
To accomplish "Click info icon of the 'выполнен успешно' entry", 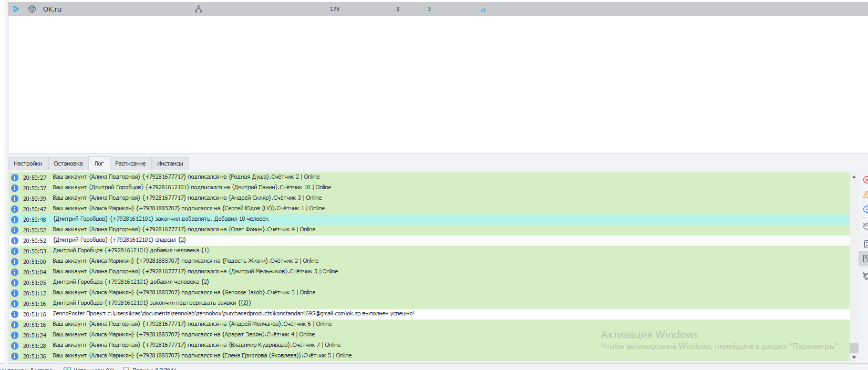I will coord(15,314).
